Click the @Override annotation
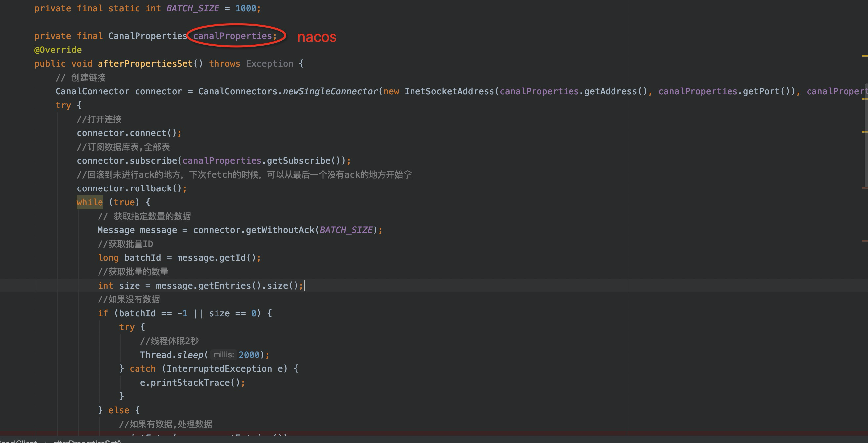This screenshot has height=443, width=868. (58, 50)
